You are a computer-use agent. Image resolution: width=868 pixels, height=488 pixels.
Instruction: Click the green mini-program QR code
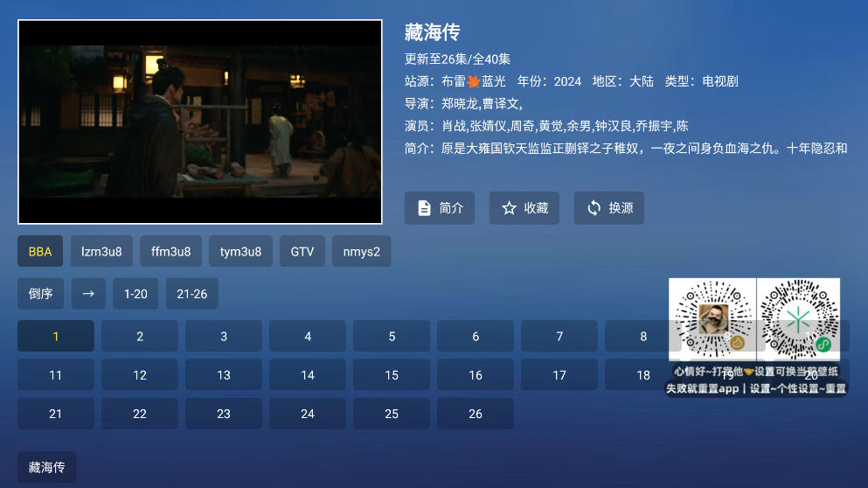[798, 319]
